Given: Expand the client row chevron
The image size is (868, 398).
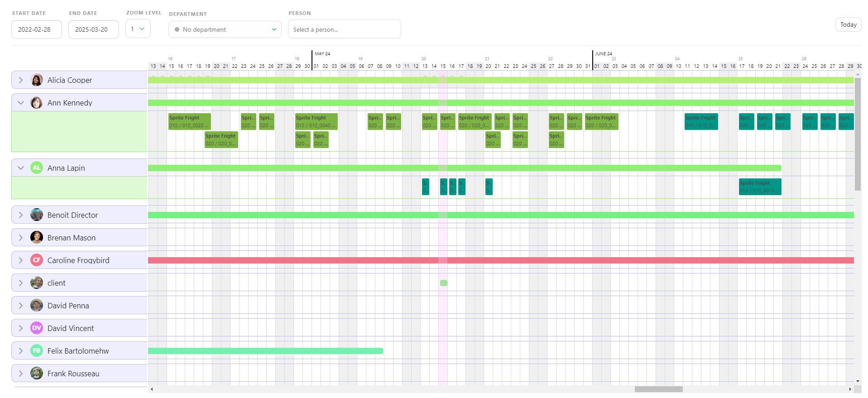Looking at the screenshot, I should coord(21,283).
